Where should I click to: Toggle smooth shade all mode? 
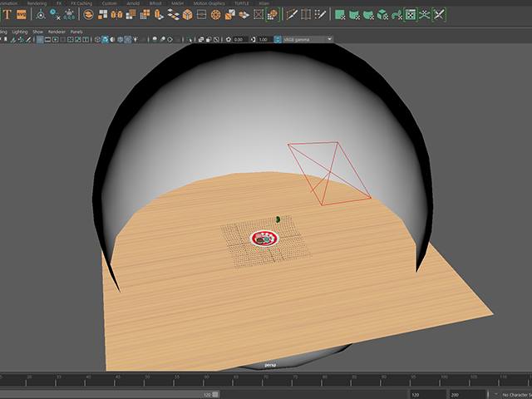coord(106,40)
